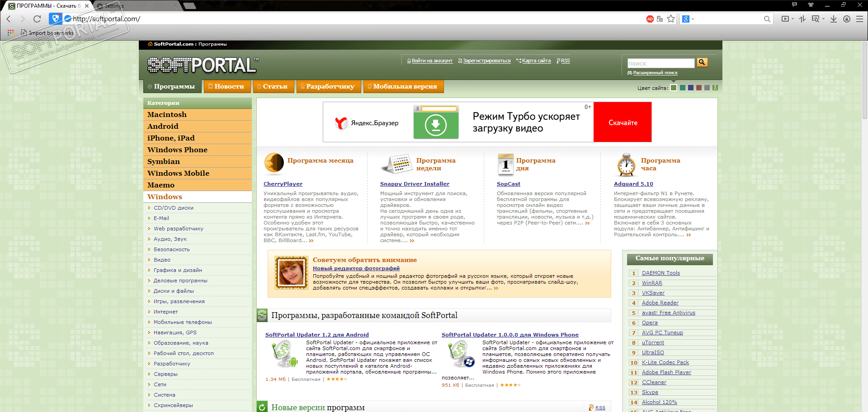Open the Программы navigation tab
This screenshot has height=412, width=868.
172,86
